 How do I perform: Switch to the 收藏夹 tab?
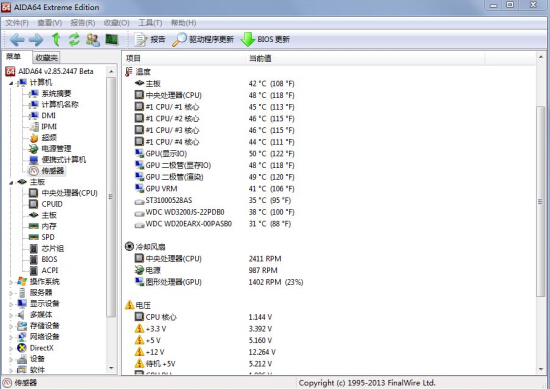pos(46,58)
